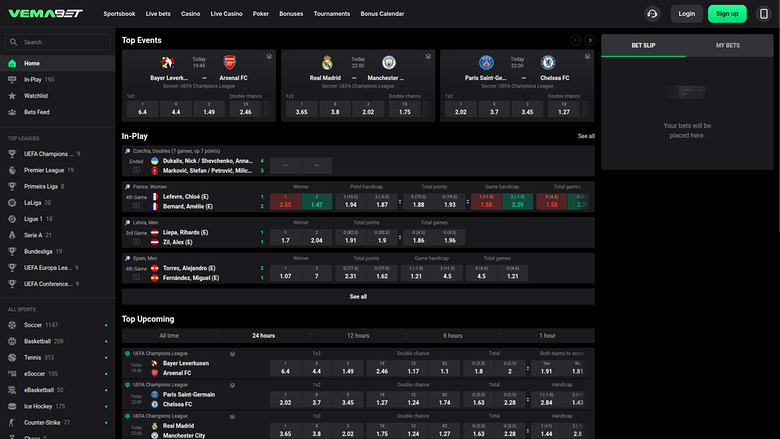Filter upcoming by 6 hours
Screen dimensions: 780x439
pyautogui.click(x=453, y=336)
